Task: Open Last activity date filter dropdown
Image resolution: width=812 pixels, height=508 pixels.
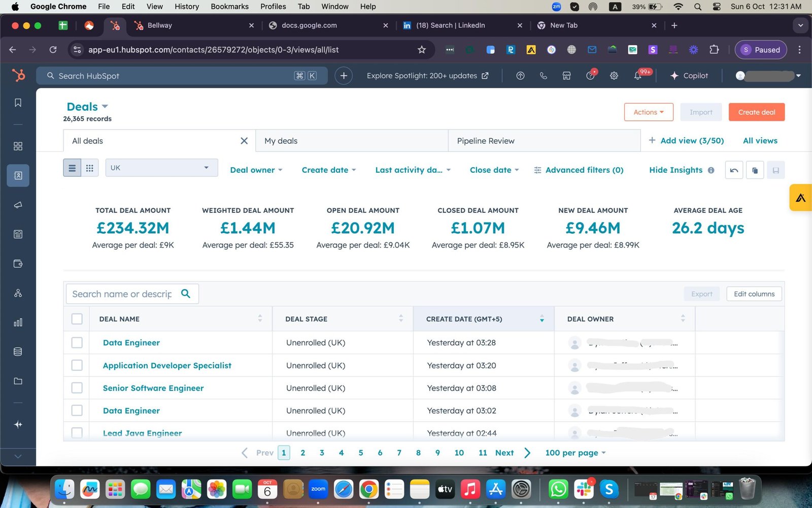Action: pos(413,170)
